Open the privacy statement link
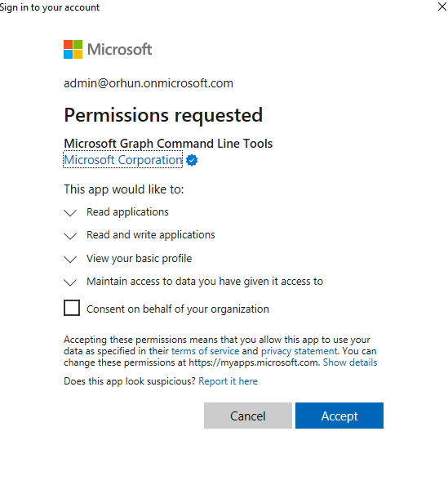The width and height of the screenshot is (448, 498). pyautogui.click(x=299, y=351)
